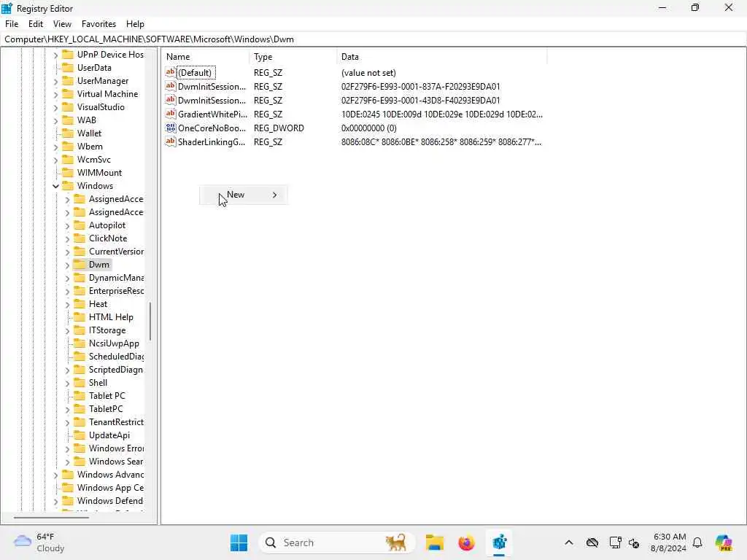This screenshot has height=560, width=747.
Task: Select the Virtual Machine key
Action: tap(108, 94)
